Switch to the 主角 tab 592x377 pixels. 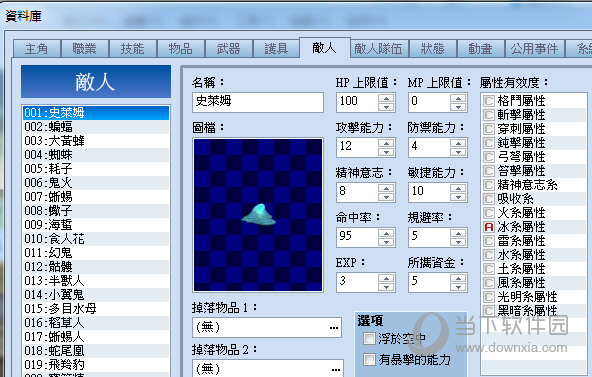[37, 49]
